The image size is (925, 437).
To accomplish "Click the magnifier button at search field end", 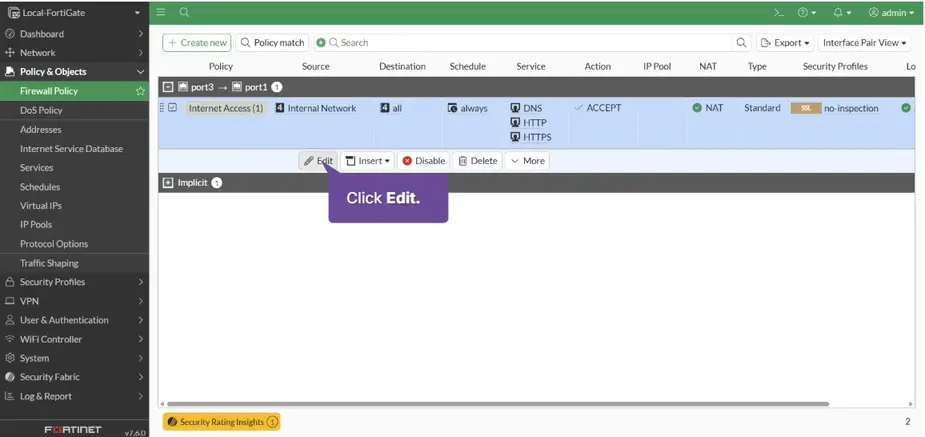I will point(742,42).
